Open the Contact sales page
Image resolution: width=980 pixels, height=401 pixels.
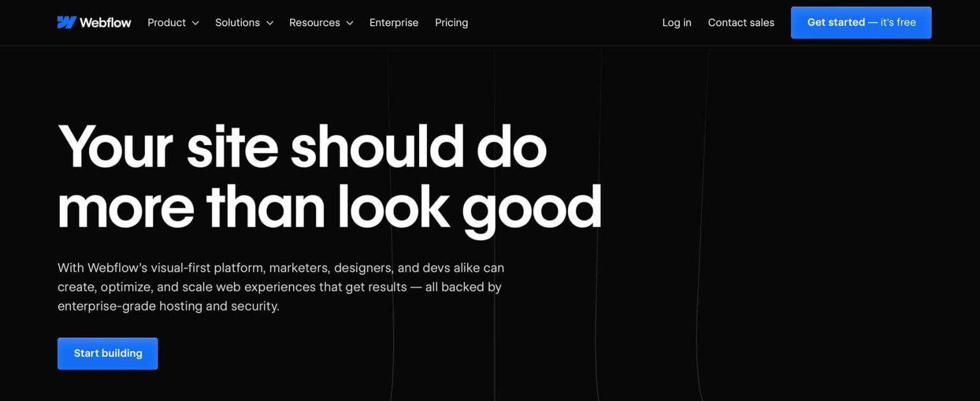coord(741,22)
